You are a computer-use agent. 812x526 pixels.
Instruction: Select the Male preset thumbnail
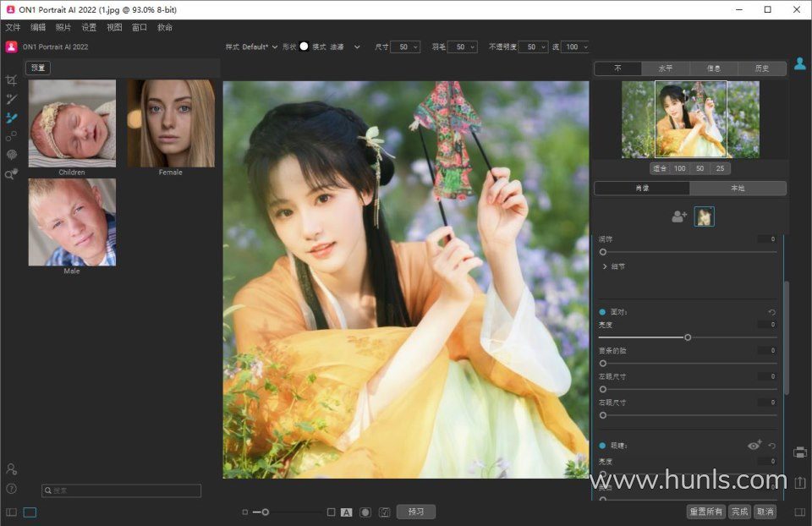click(72, 222)
